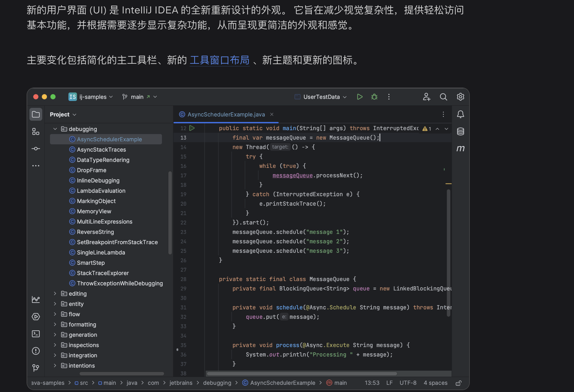Collapse the debugging folder
Viewport: 574px width, 392px height.
coord(55,129)
